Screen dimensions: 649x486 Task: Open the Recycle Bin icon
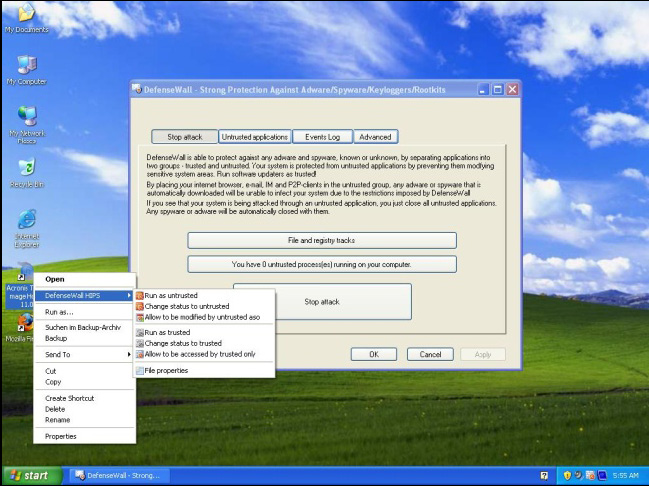click(26, 173)
